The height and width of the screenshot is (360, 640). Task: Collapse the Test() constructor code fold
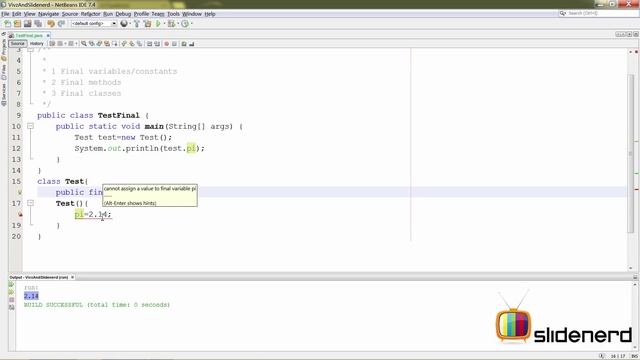(30, 203)
